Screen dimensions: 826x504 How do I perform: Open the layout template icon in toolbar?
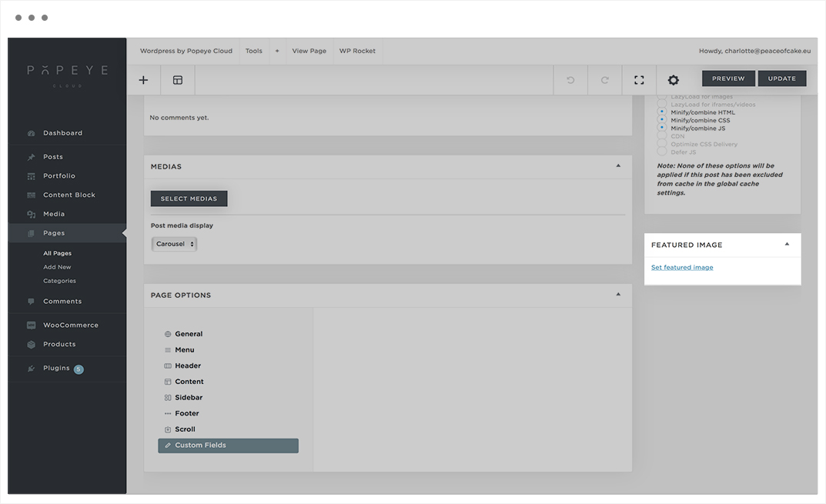(178, 80)
